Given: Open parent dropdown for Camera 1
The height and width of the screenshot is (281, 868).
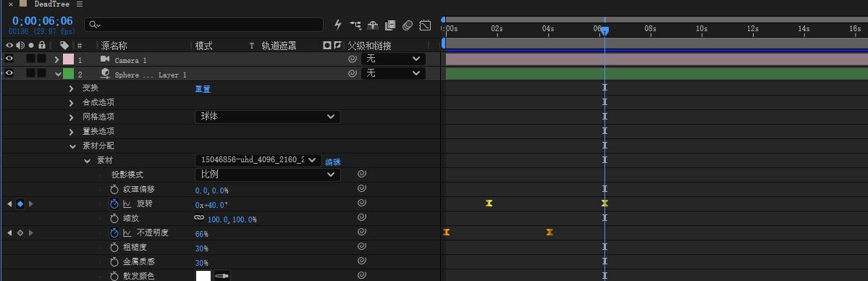Looking at the screenshot, I should (x=394, y=59).
